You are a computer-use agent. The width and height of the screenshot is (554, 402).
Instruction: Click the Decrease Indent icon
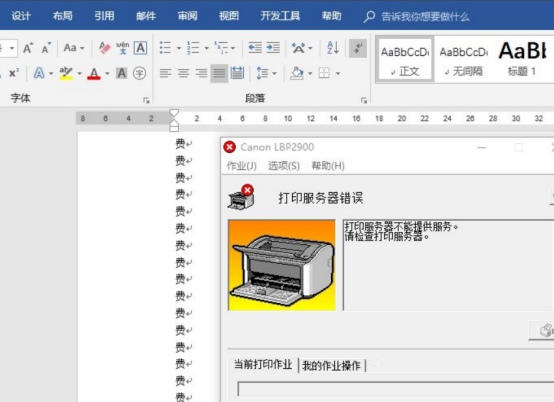coord(255,48)
